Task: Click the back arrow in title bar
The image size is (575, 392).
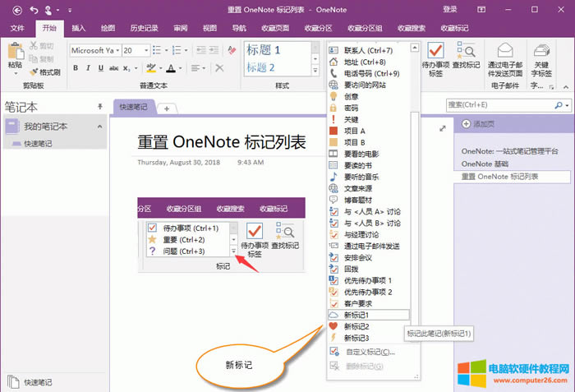Action: [x=34, y=9]
